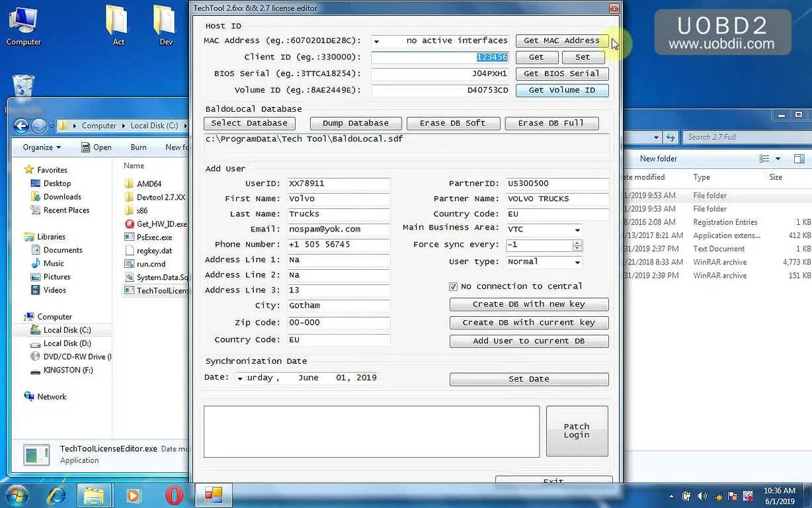Click the BIOS Serial input field
Screen dimensions: 812x508
[440, 74]
